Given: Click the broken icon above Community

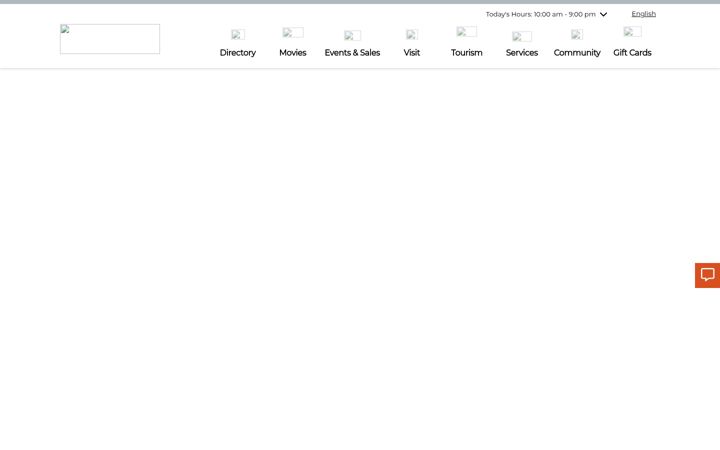Looking at the screenshot, I should [x=577, y=34].
